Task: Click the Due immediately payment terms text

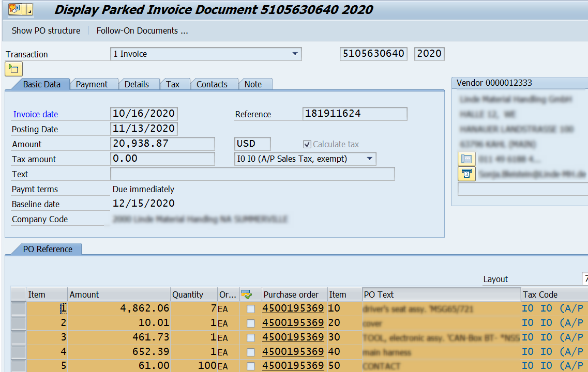Action: point(143,189)
